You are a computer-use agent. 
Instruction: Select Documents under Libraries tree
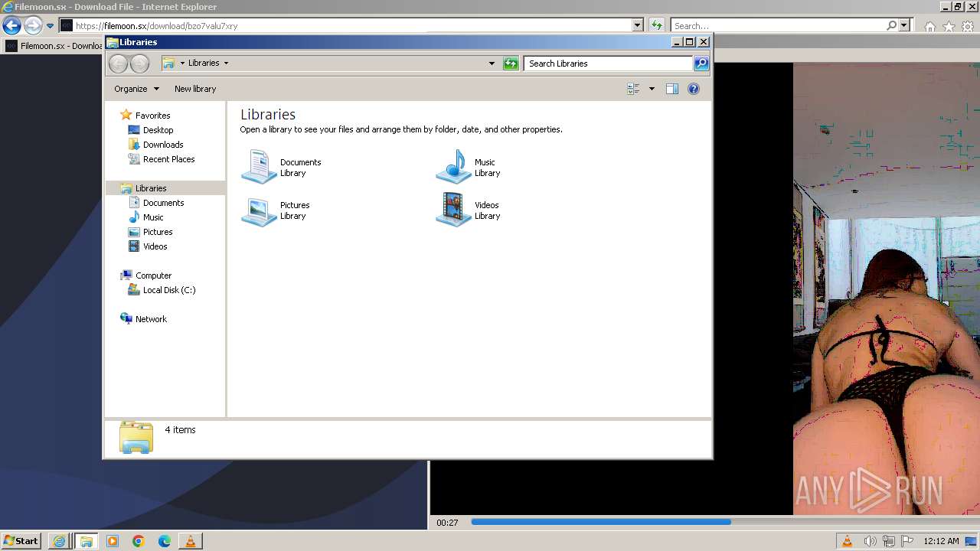pos(163,203)
